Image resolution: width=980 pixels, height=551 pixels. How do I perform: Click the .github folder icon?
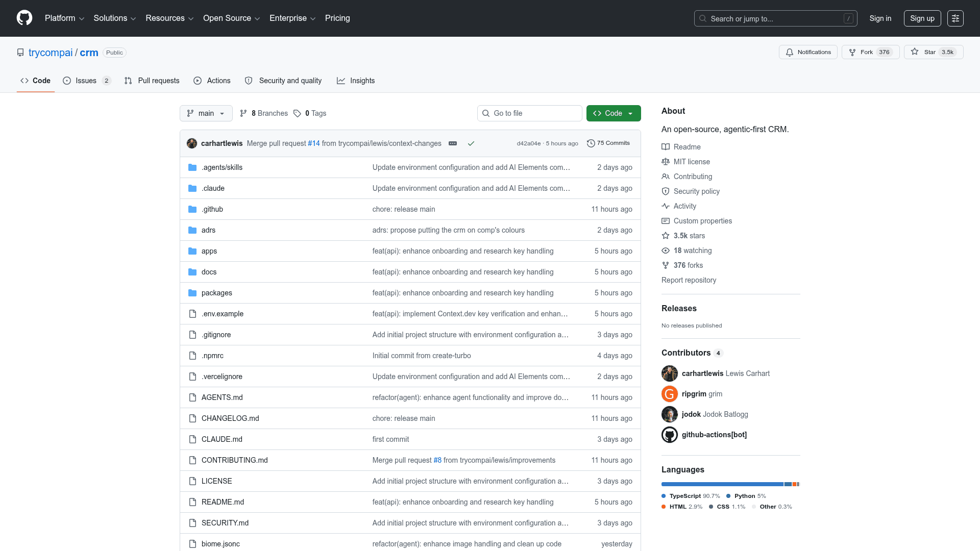[192, 209]
